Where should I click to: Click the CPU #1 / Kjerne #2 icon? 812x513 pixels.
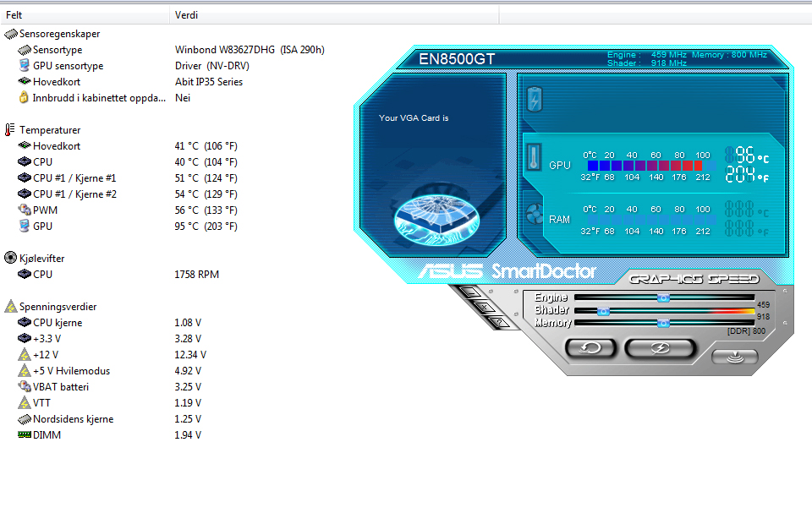[25, 194]
